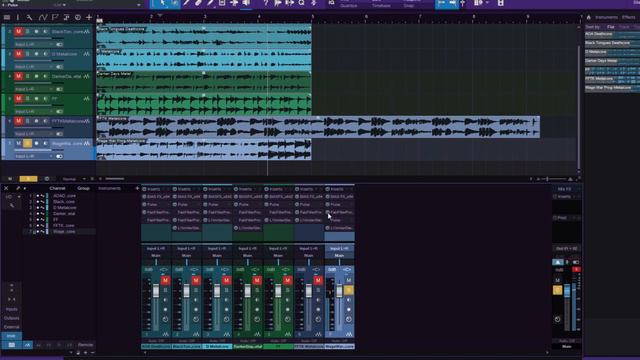Click the monitor speaker icon on mixer channel 3
This screenshot has width=640, height=360.
point(227,300)
